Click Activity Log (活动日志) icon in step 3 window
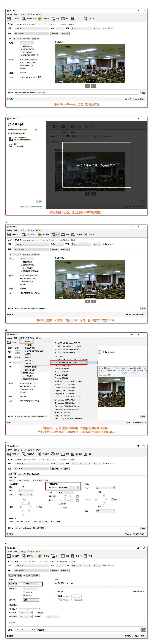 pyautogui.click(x=73, y=235)
